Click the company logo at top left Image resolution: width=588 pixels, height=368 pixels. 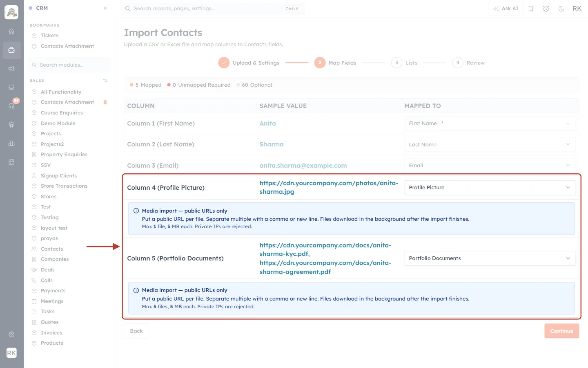click(11, 12)
